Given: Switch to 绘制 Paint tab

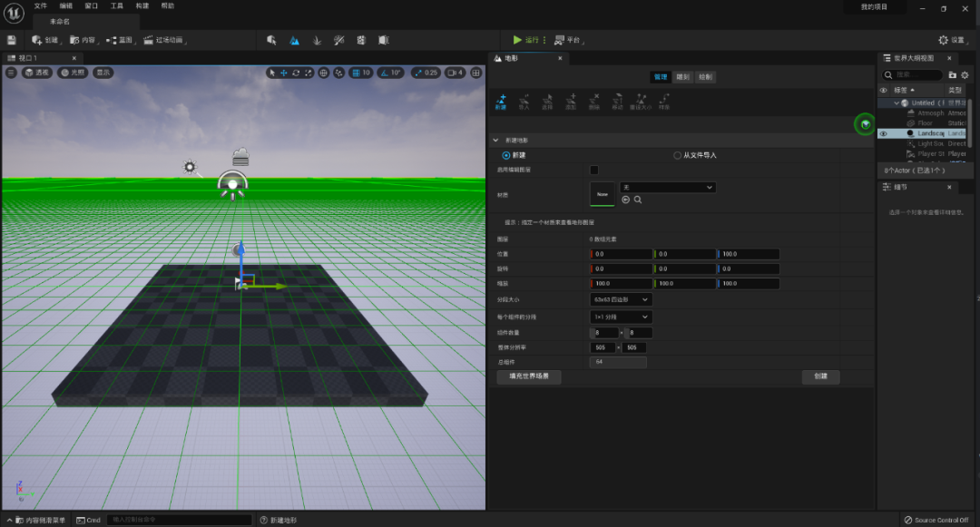Looking at the screenshot, I should coord(705,77).
